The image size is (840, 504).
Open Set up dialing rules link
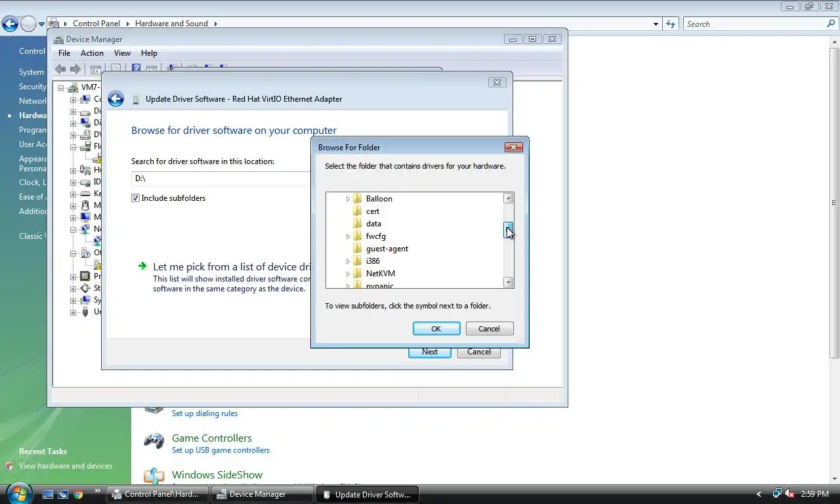click(205, 413)
